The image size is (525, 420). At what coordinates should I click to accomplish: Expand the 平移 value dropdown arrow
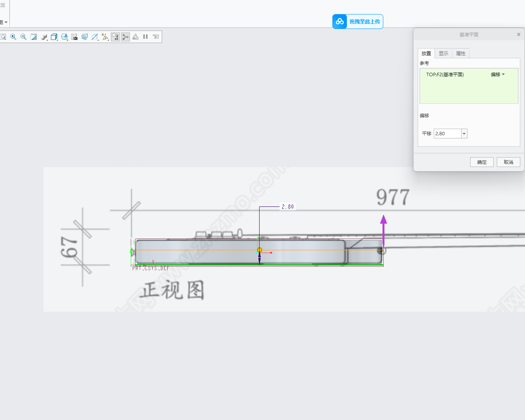pyautogui.click(x=464, y=134)
